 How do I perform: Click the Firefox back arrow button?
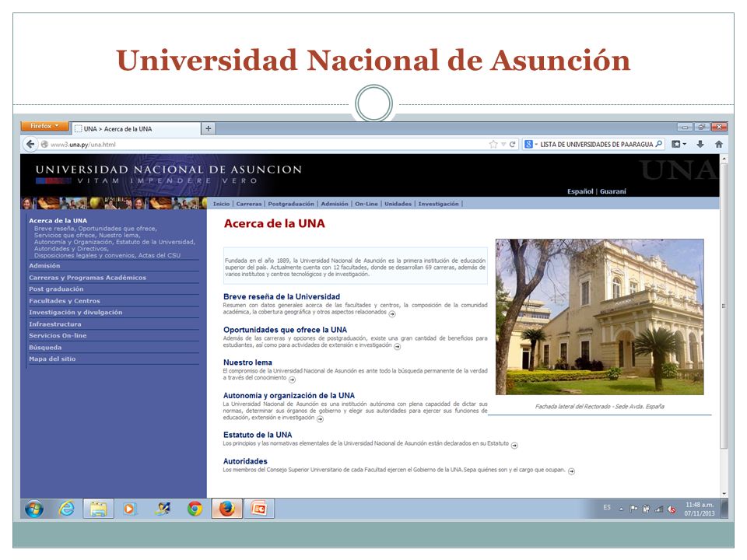[x=30, y=145]
